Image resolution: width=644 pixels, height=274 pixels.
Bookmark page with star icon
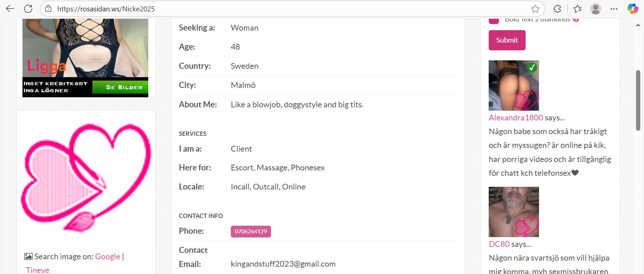[x=535, y=9]
